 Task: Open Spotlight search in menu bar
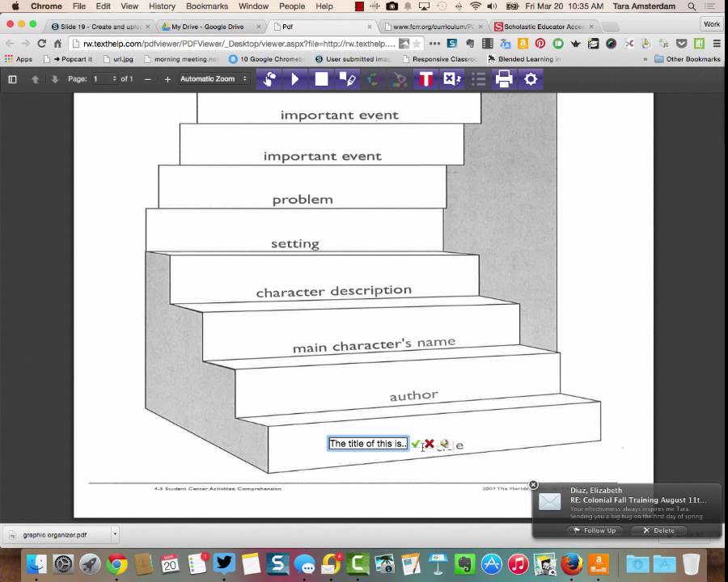692,6
